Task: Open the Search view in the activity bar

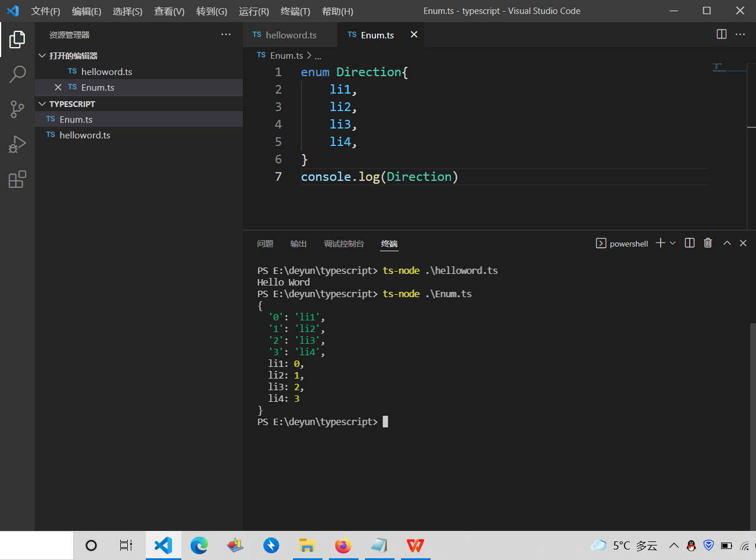Action: tap(17, 74)
